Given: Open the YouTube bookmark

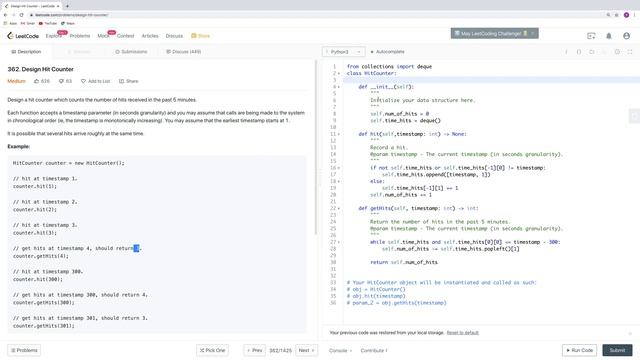Looking at the screenshot, I should (x=48, y=24).
